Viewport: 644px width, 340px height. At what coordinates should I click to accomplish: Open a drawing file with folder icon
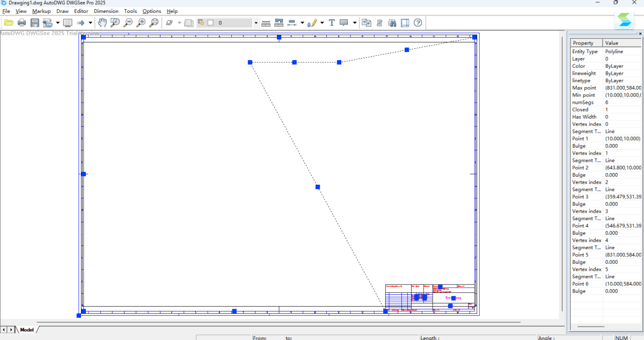pos(9,23)
